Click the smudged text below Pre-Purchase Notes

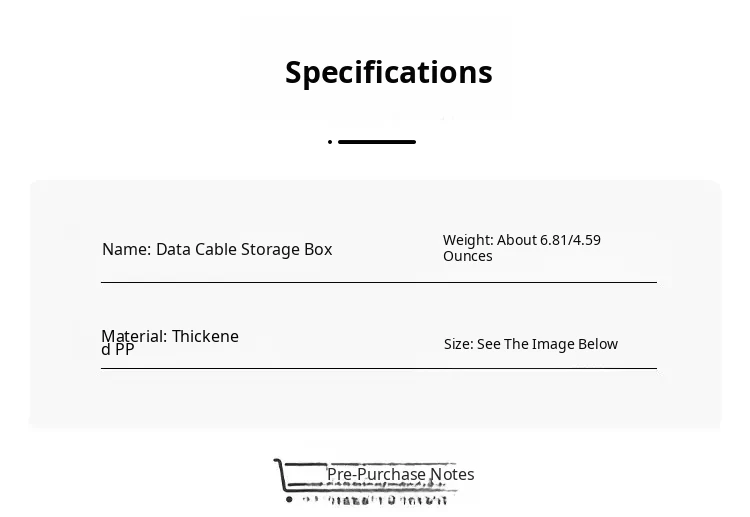[388, 498]
